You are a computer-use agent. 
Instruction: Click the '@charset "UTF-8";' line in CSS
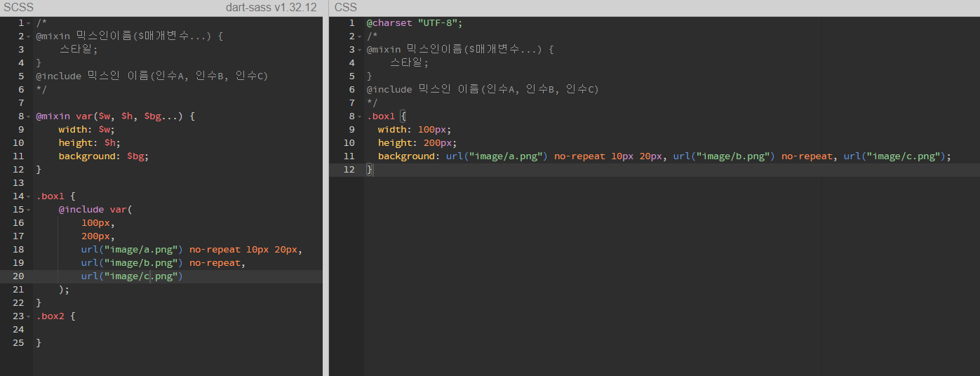tap(415, 23)
